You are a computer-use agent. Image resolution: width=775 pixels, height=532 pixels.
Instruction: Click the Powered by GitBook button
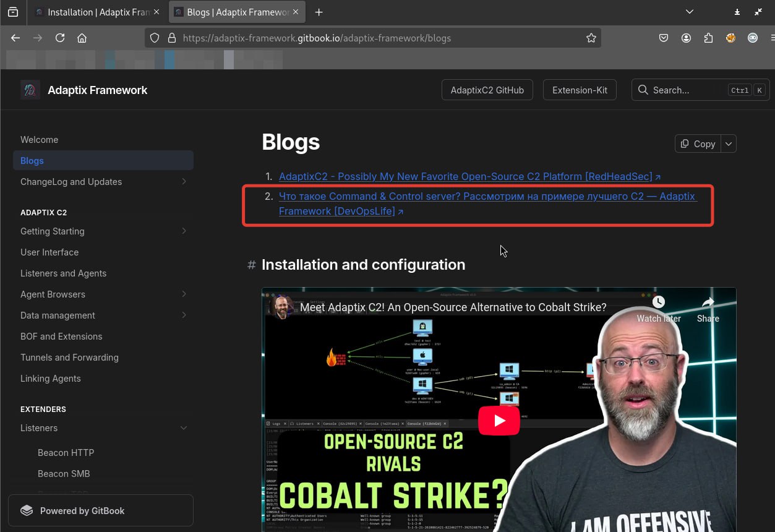101,511
